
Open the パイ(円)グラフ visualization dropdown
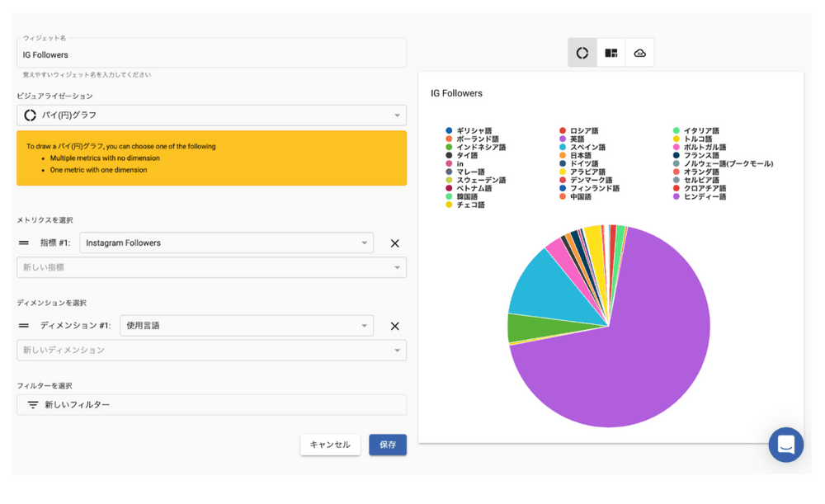(211, 115)
